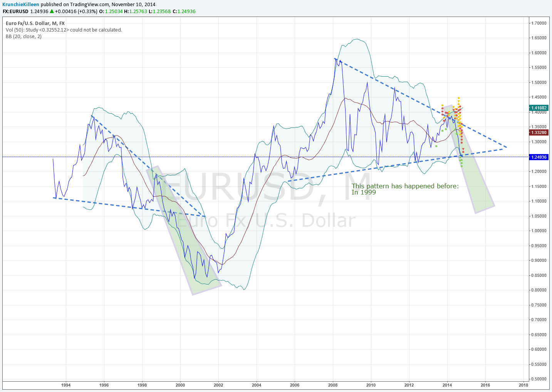This screenshot has height=392, width=552.
Task: Click the 1.00000 level on the price scale
Action: coord(539,231)
